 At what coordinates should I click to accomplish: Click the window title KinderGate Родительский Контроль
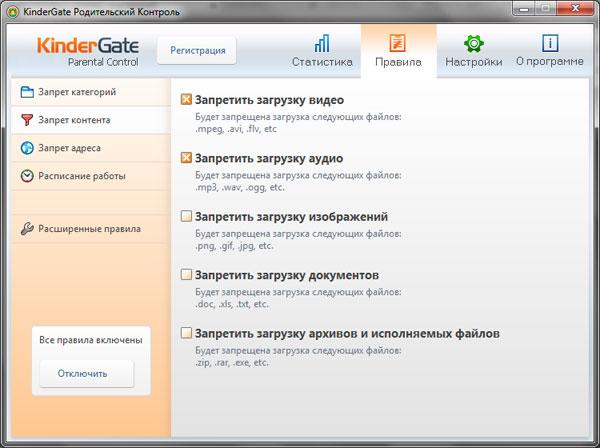[x=101, y=12]
